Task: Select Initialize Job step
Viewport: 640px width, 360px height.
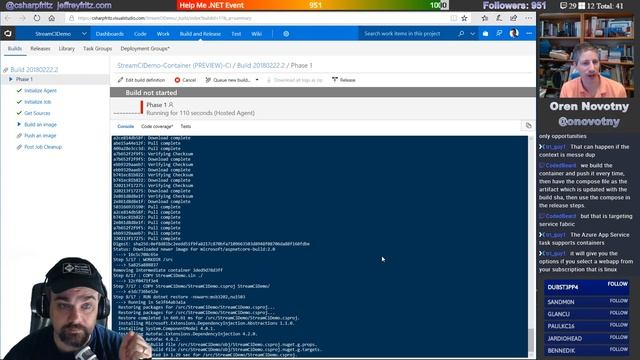Action: coord(38,102)
